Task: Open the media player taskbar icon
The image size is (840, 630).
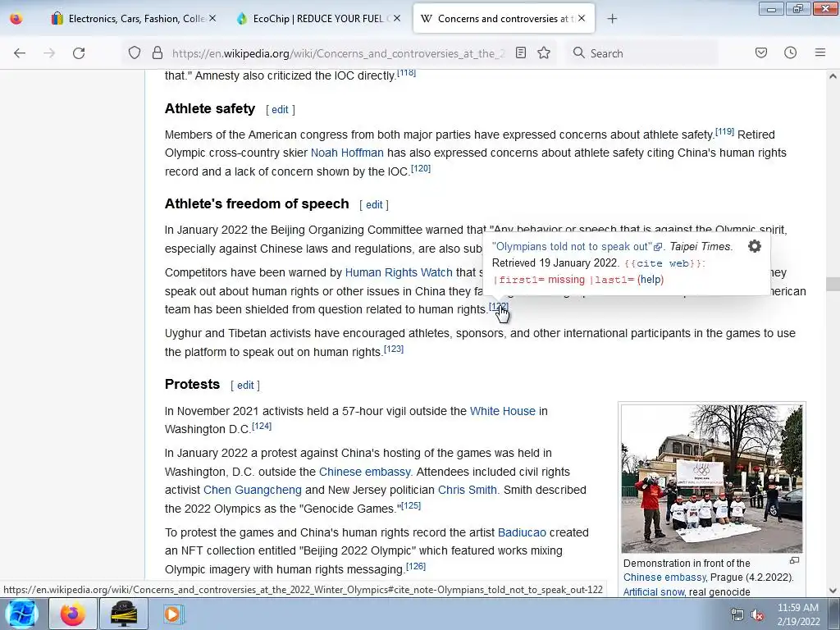Action: (172, 614)
